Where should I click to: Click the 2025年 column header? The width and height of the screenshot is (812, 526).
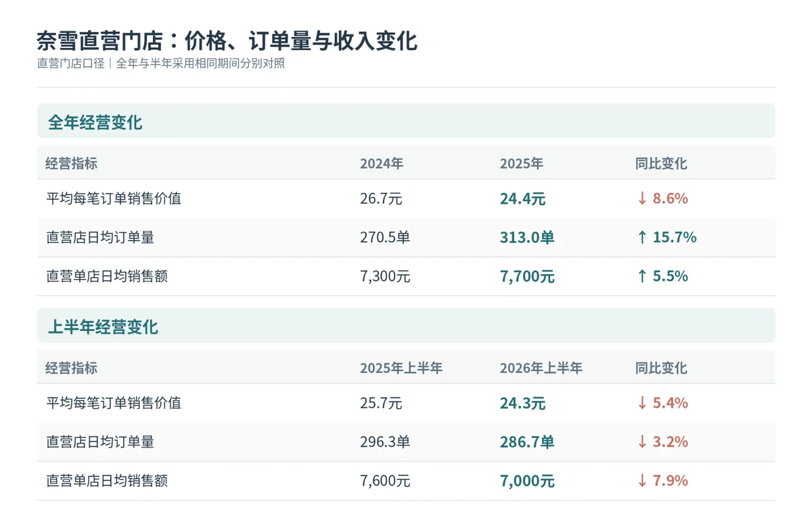[x=522, y=164]
